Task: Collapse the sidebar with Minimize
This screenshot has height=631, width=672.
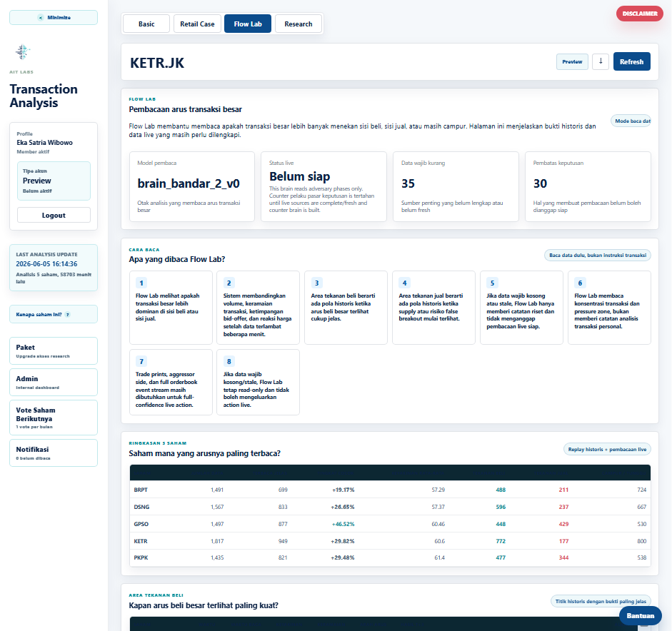Action: click(54, 18)
